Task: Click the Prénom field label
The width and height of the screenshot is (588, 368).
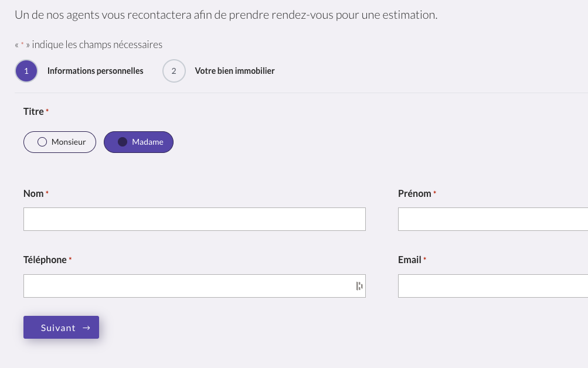Action: click(414, 193)
